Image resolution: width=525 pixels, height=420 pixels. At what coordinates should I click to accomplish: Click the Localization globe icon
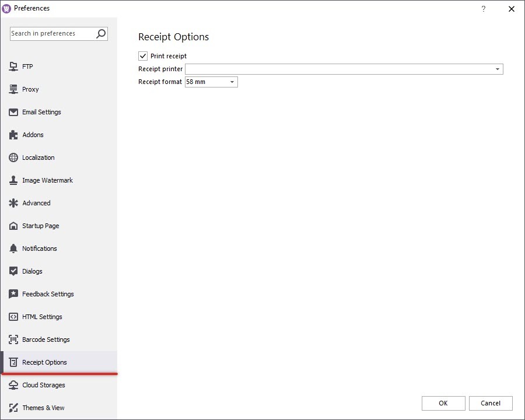[13, 157]
